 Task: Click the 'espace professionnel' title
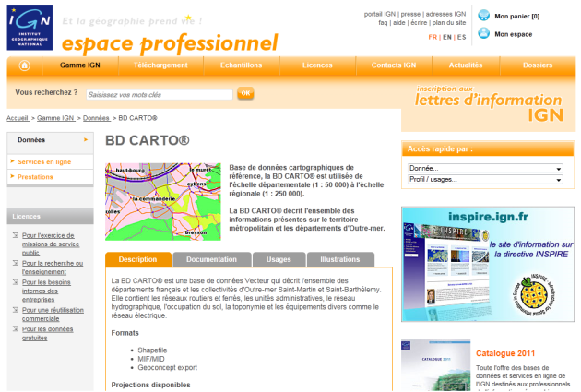coord(170,43)
